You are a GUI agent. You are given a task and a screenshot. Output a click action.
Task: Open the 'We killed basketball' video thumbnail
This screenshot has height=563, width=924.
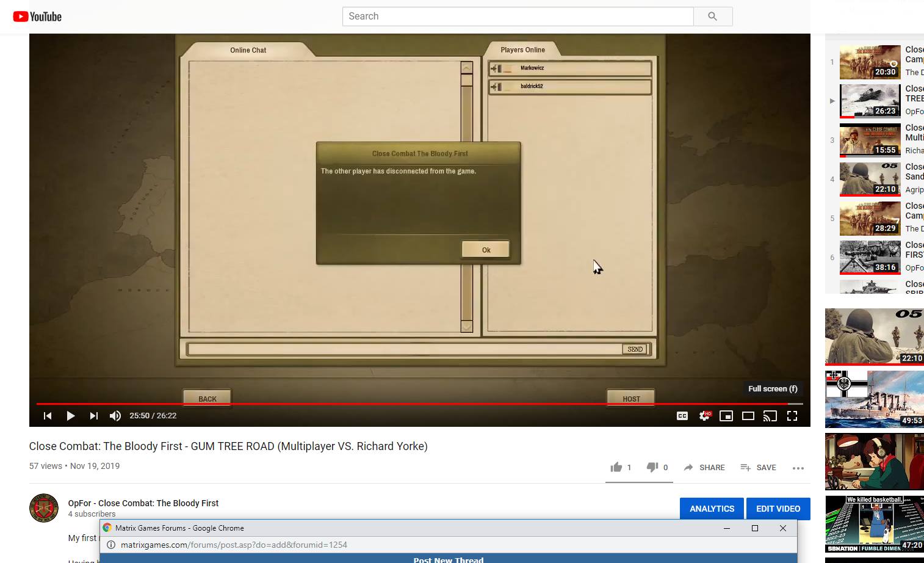click(875, 524)
